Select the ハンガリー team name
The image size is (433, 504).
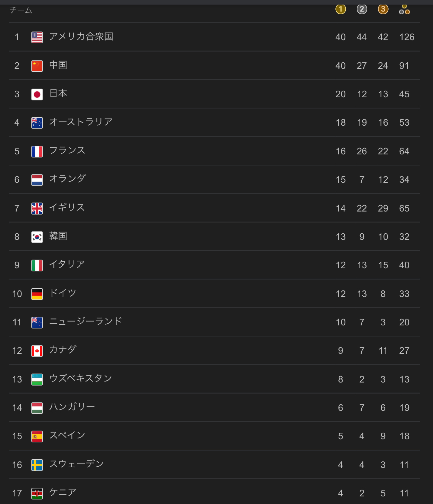pos(72,407)
